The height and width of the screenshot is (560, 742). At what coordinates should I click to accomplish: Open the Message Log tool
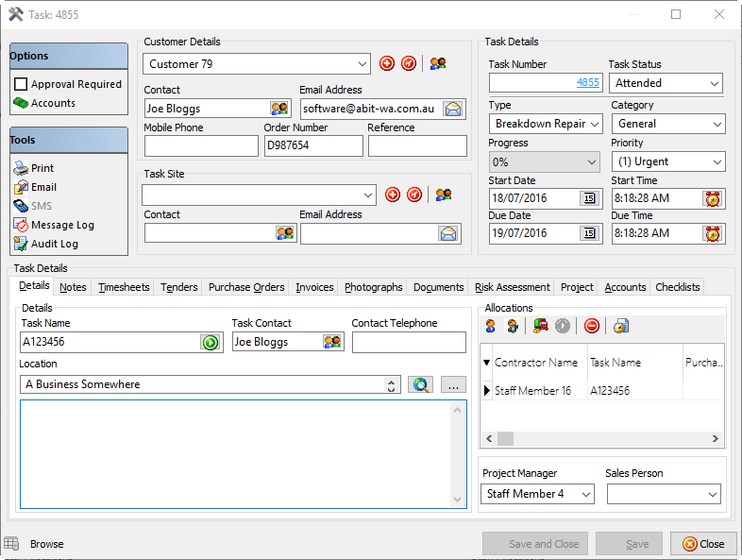62,225
